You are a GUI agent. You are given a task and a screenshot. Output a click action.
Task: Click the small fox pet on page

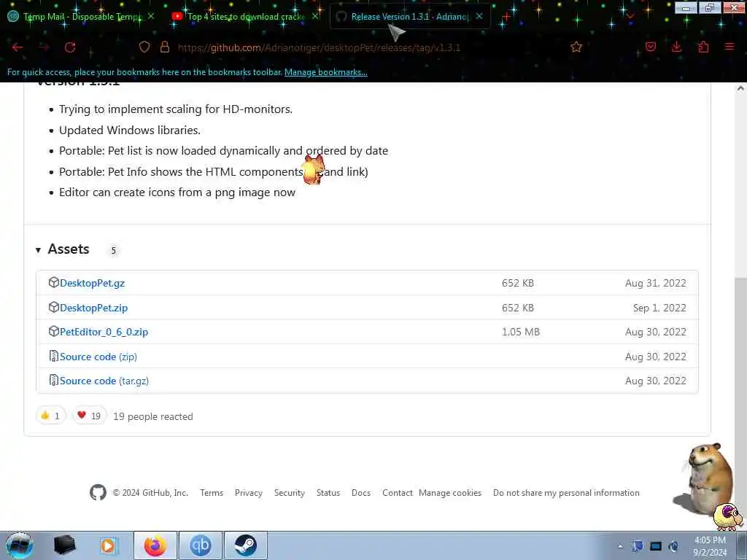point(313,170)
